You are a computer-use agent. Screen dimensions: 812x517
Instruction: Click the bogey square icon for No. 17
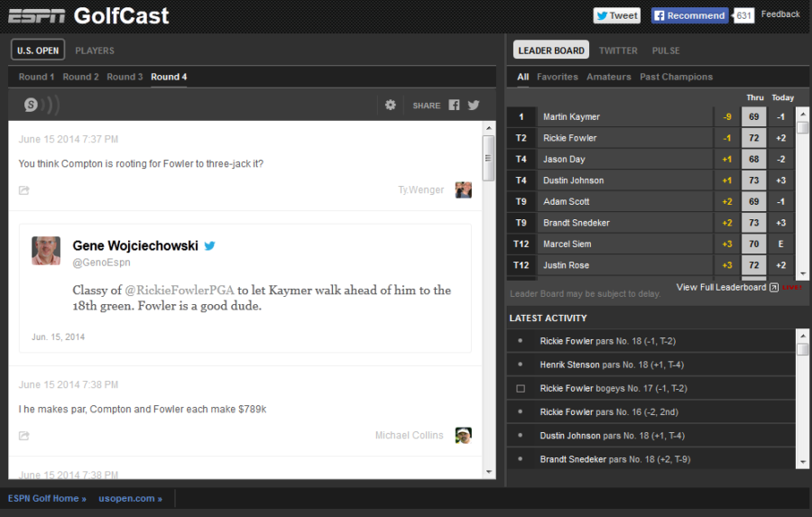[x=521, y=389]
